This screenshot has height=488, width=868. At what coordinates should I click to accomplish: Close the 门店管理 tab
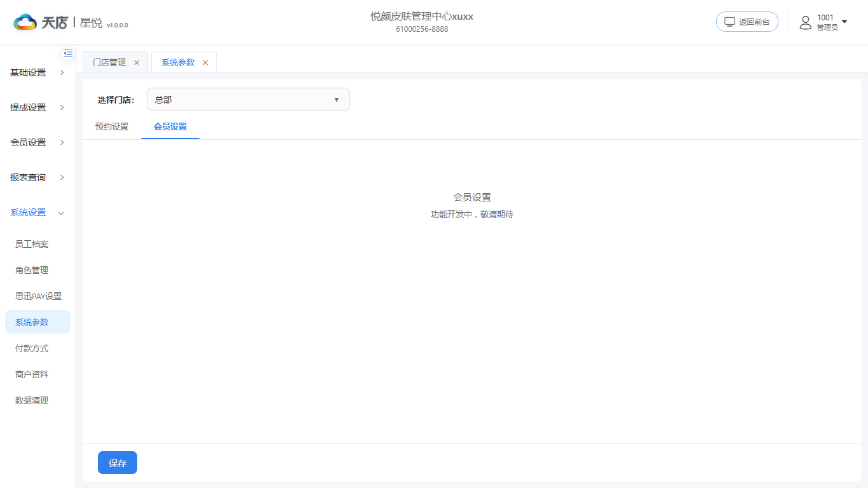137,63
